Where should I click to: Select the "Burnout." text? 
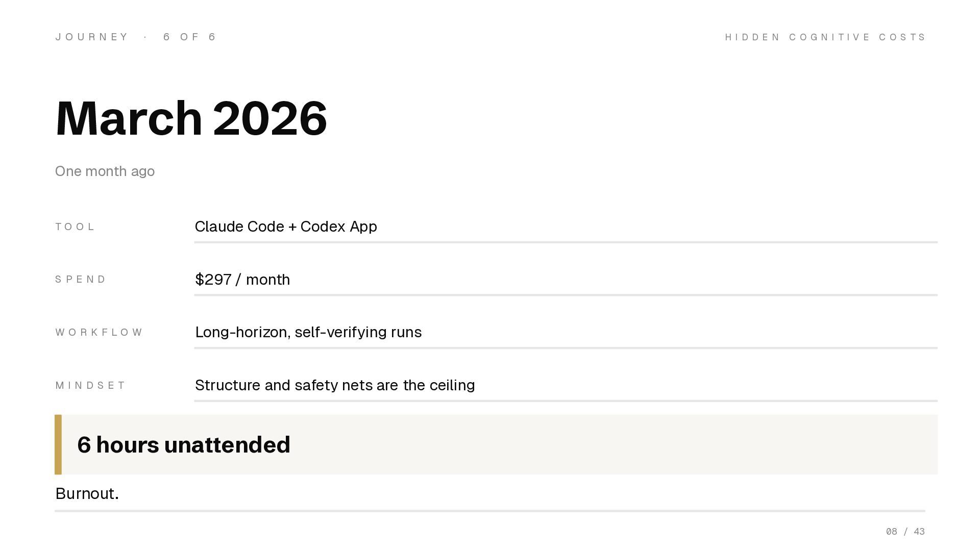(87, 493)
